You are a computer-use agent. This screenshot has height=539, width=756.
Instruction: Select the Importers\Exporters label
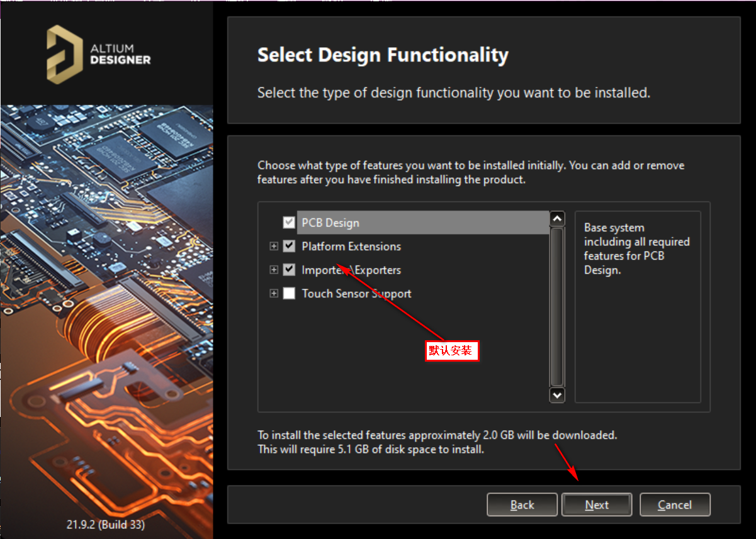pyautogui.click(x=351, y=270)
